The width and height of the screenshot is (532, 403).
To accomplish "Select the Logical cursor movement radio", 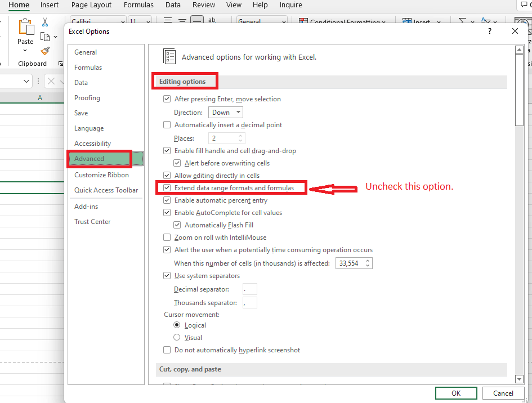I will tap(177, 325).
